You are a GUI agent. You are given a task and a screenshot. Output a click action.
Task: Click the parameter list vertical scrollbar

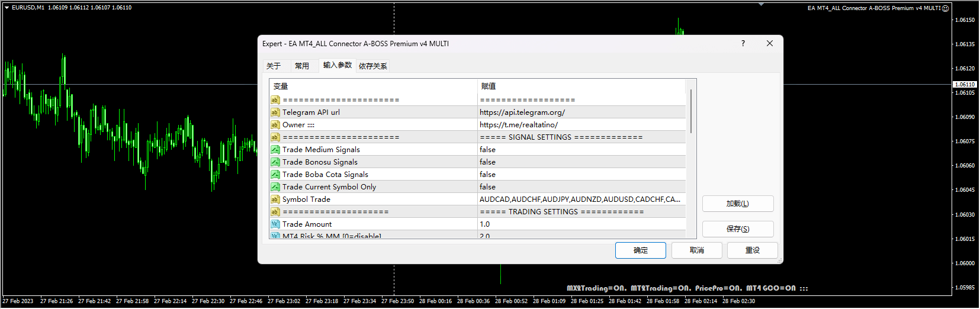click(691, 111)
